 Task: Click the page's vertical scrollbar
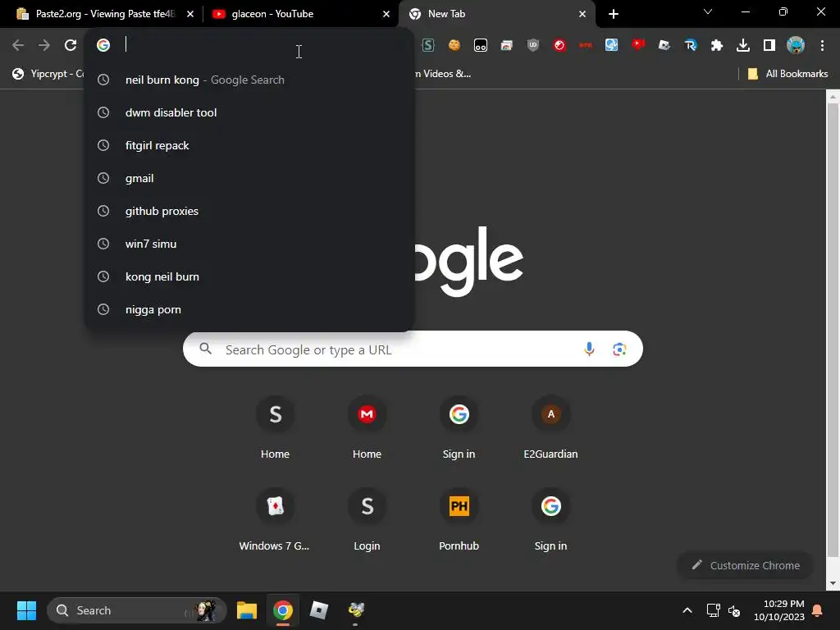click(x=833, y=330)
